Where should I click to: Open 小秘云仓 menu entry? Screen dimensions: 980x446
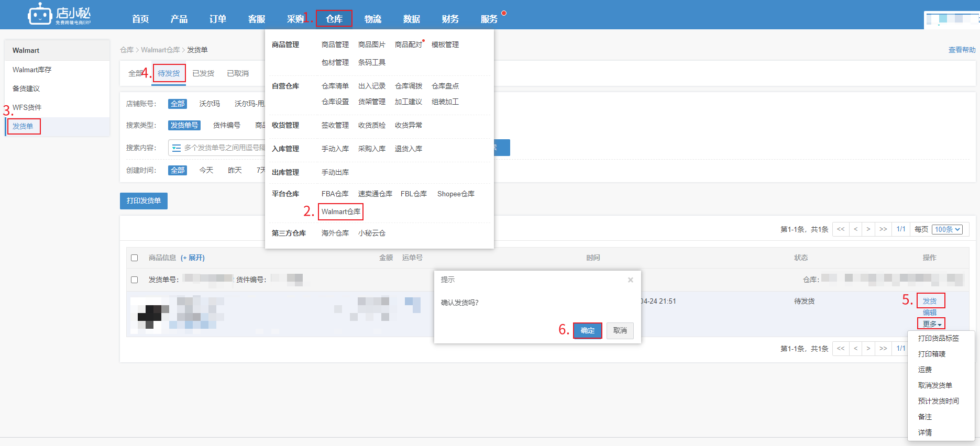click(372, 233)
